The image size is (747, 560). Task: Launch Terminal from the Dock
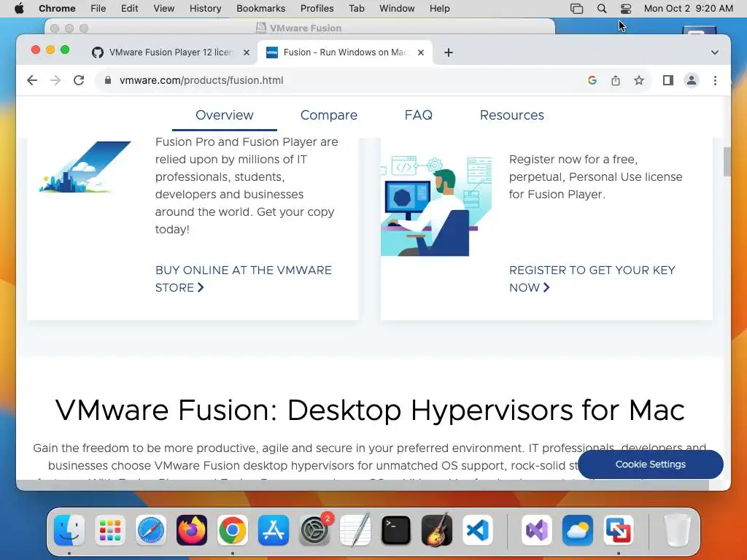pyautogui.click(x=396, y=530)
